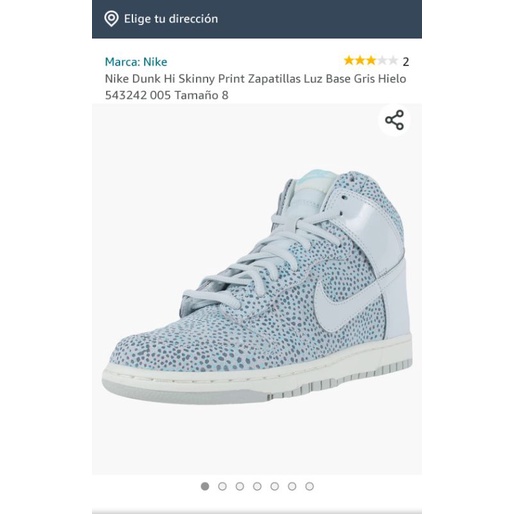
Task: Switch to the sixth image pagination dot
Action: (x=292, y=486)
